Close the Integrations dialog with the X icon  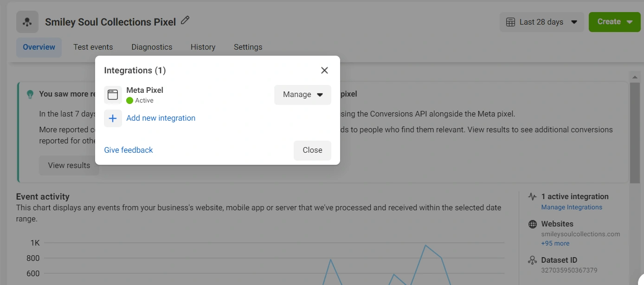pyautogui.click(x=324, y=70)
